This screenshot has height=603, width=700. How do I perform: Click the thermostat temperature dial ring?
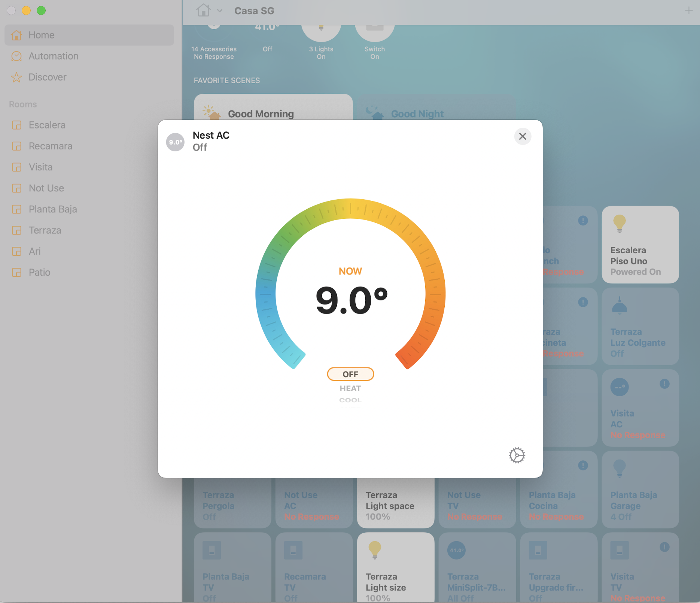point(350,209)
